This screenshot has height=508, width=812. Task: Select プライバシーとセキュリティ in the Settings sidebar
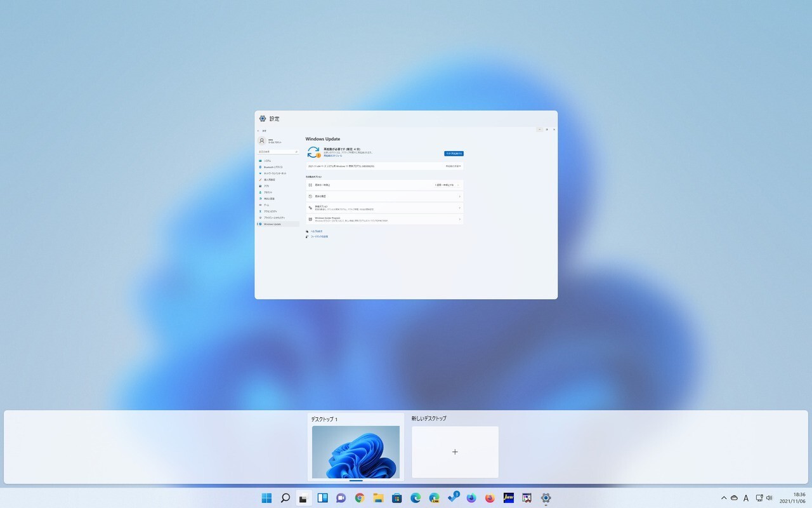point(278,218)
